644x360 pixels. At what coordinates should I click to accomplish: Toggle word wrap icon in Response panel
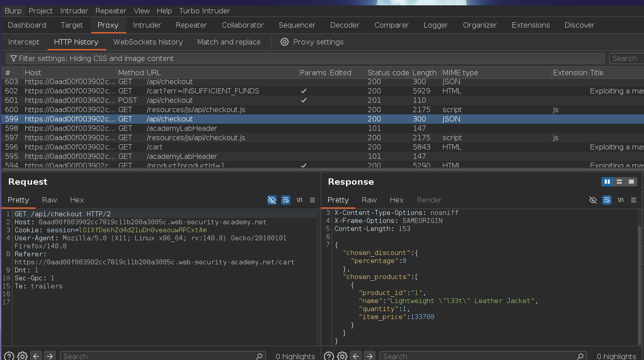pyautogui.click(x=607, y=200)
